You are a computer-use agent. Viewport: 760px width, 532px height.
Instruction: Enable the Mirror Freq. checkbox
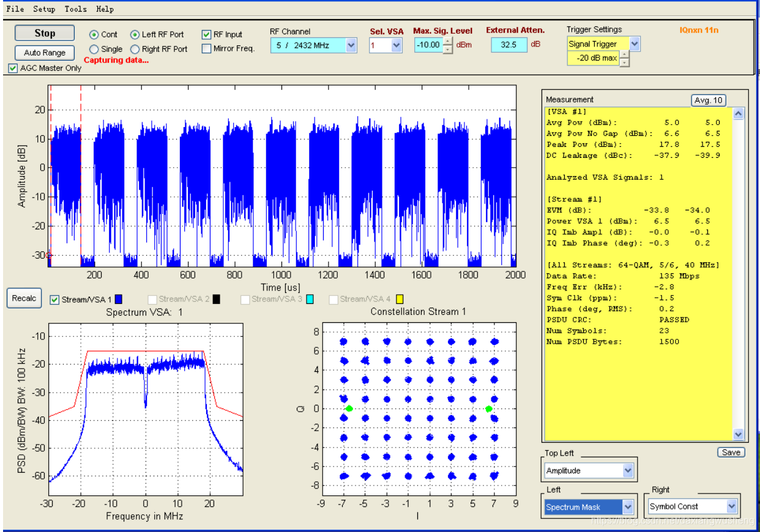click(206, 48)
